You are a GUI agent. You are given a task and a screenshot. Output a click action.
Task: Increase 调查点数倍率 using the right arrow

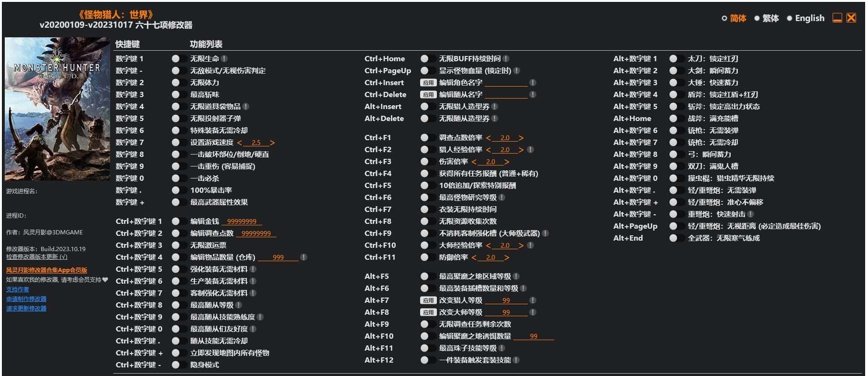[x=521, y=138]
